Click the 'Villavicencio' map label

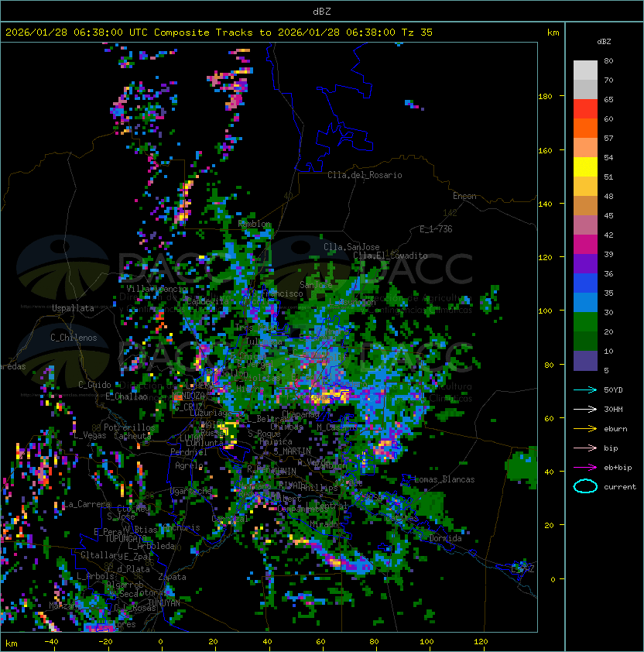click(x=156, y=289)
